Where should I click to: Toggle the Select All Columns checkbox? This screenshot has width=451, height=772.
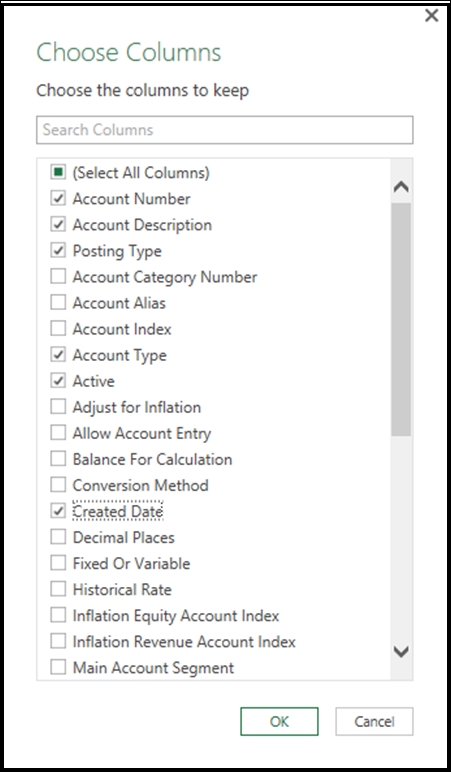58,173
